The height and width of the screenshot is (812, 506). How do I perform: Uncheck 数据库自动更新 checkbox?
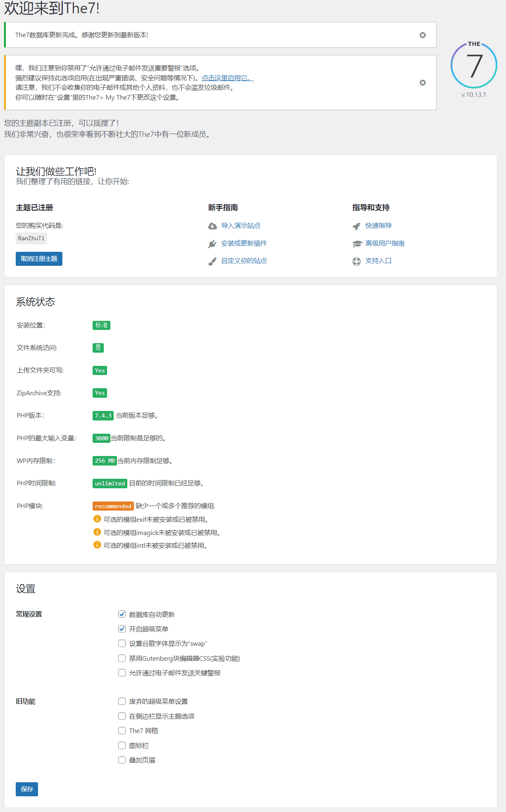pyautogui.click(x=122, y=614)
